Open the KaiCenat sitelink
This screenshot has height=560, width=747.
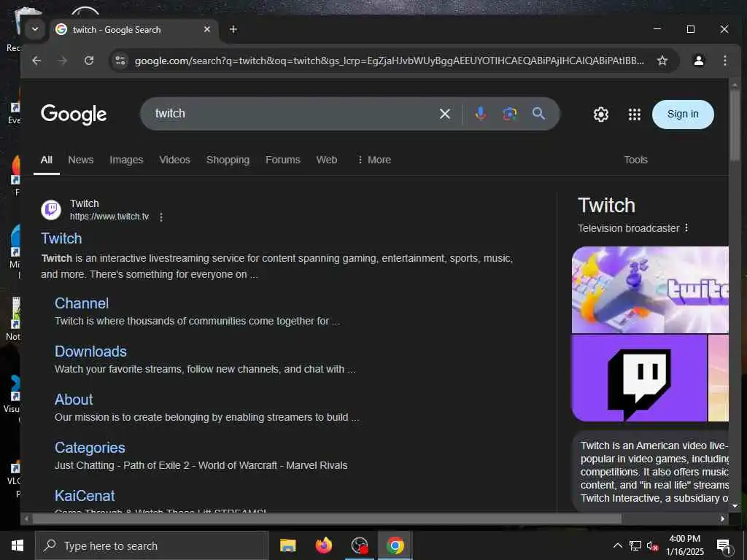point(85,496)
